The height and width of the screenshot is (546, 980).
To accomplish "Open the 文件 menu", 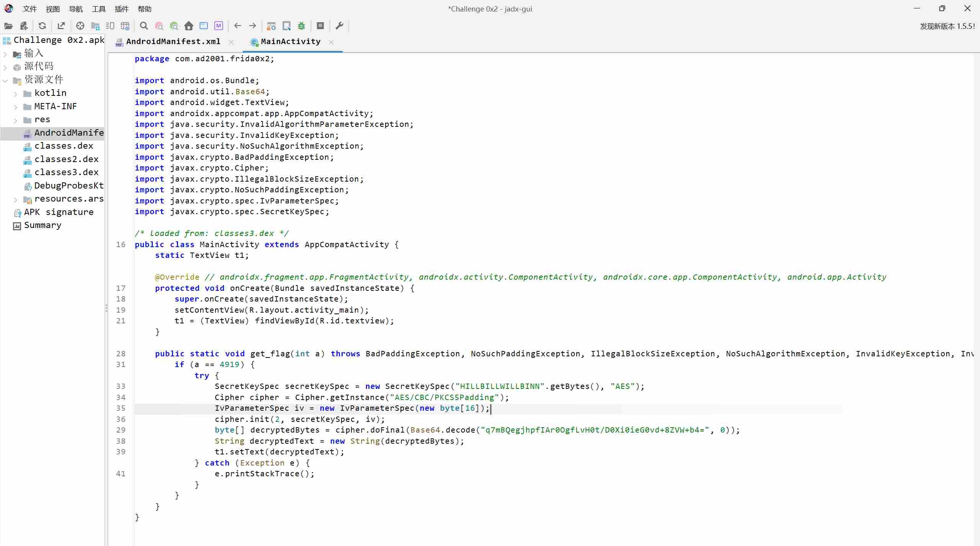I will point(30,9).
